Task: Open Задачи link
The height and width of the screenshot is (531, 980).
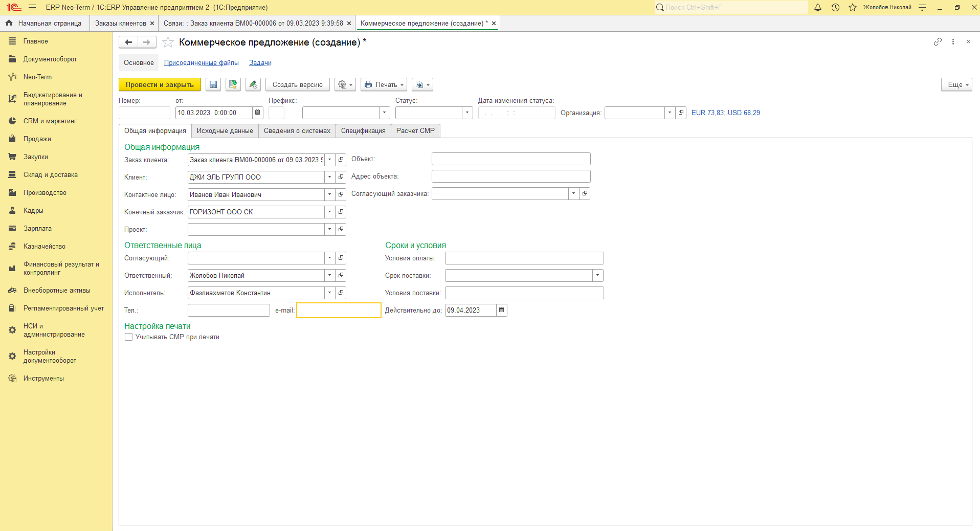Action: 260,63
